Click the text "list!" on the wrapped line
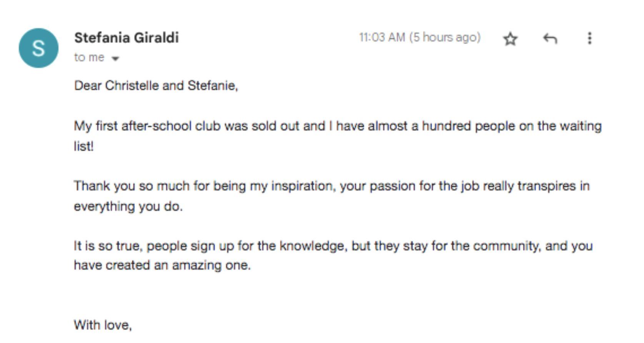 [x=83, y=146]
